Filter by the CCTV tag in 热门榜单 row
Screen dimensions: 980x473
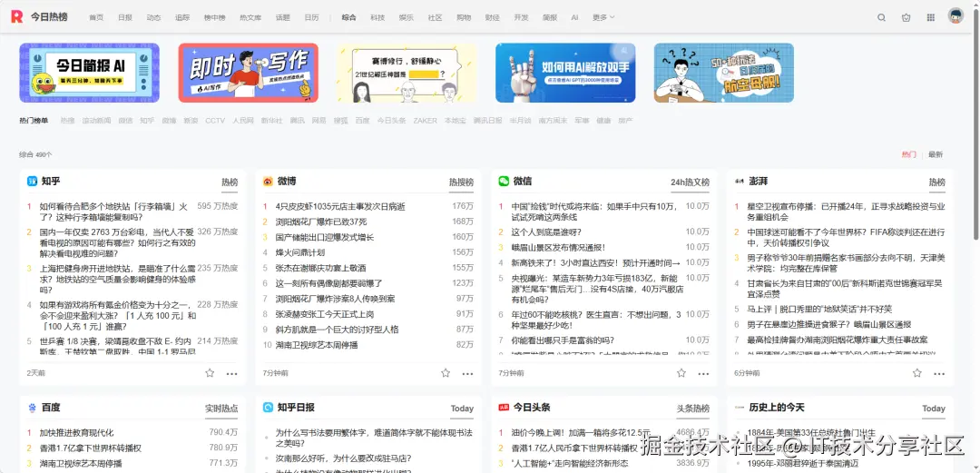215,121
